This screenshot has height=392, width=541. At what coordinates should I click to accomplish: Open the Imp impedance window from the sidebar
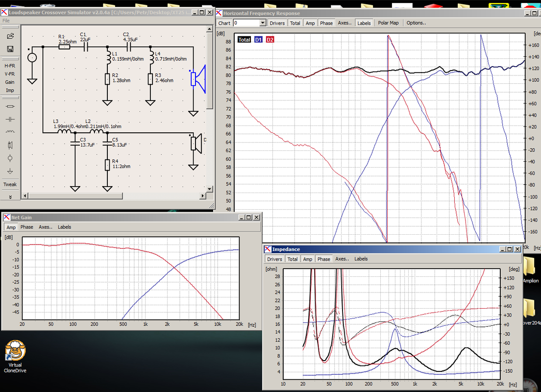[x=10, y=91]
